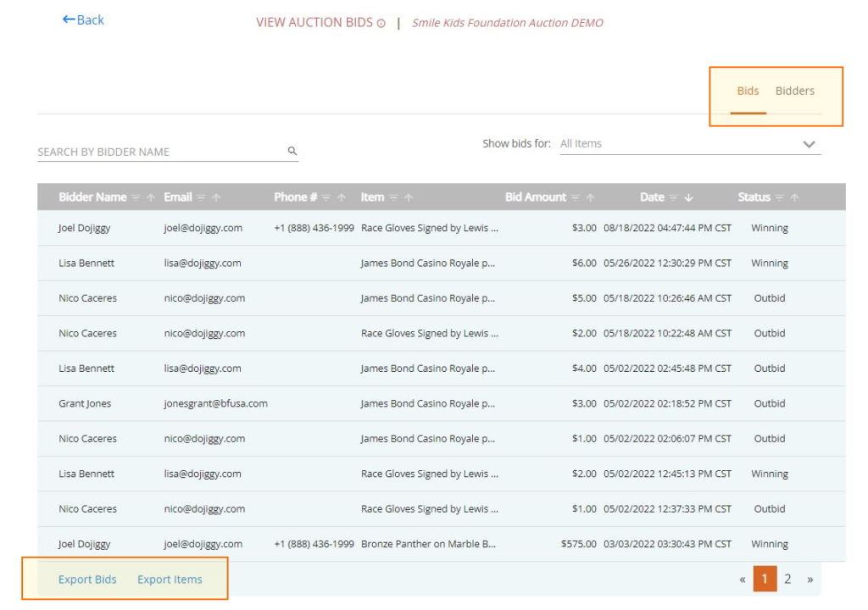Screen dimensions: 868x610
Task: Click date 05/02/2022 02:06:07 PM CST
Action: (668, 438)
